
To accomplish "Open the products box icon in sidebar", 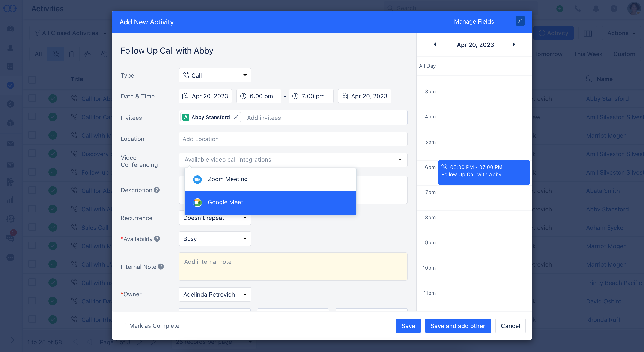I will (10, 123).
